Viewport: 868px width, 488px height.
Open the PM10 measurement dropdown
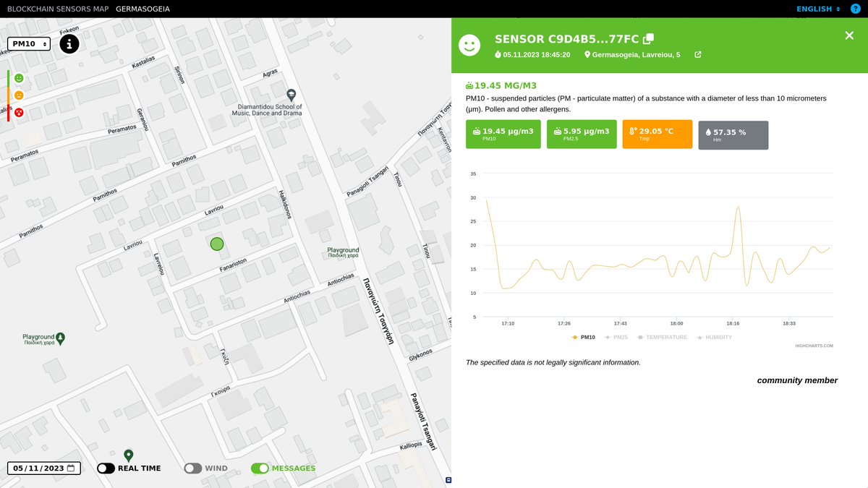click(29, 44)
